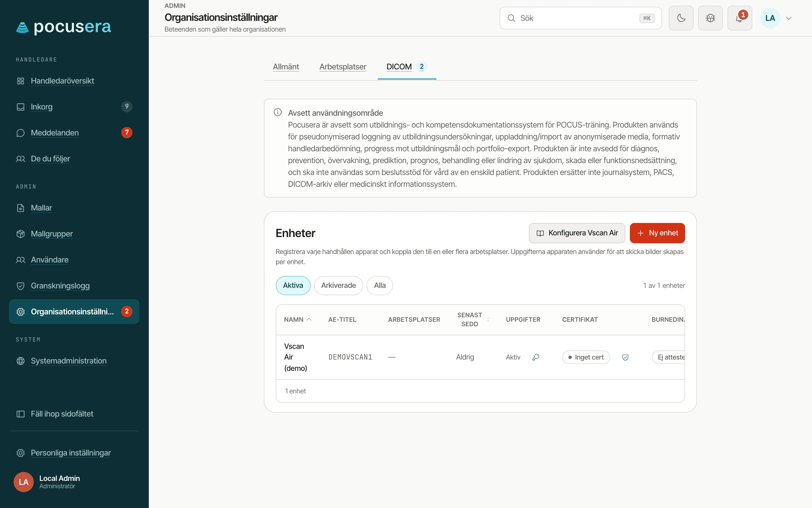Open the bug report icon
812x508 pixels.
tap(710, 18)
